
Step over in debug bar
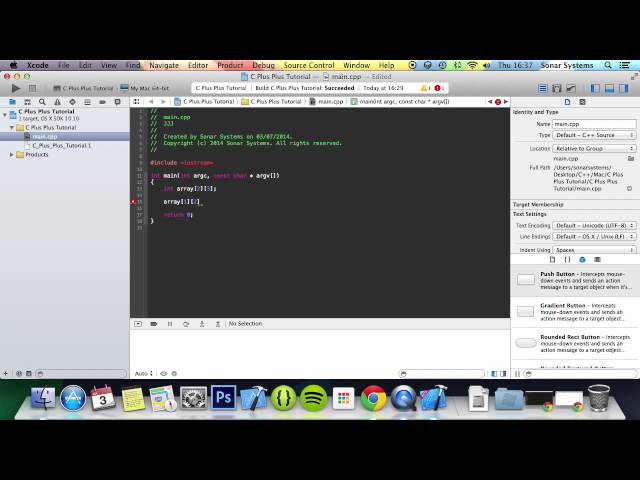pos(186,324)
